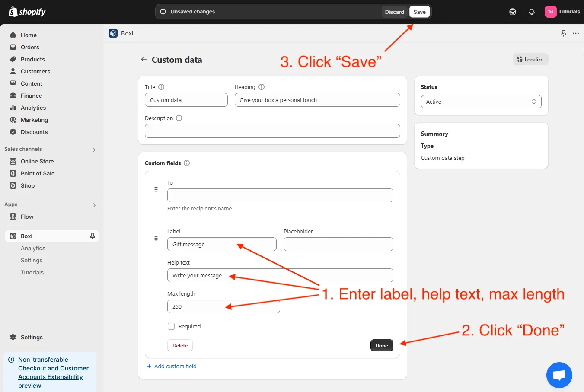This screenshot has height=392, width=584.
Task: Click the Done button
Action: coord(381,345)
